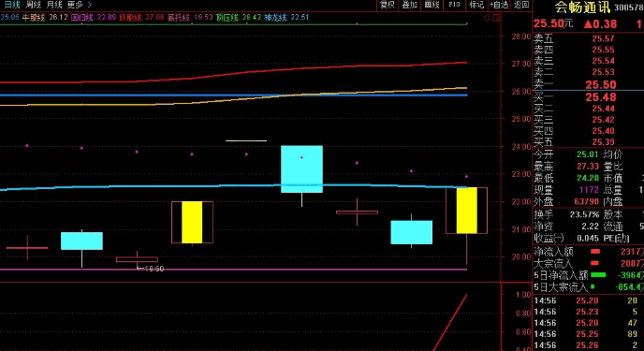Viewport: 644px width, 351px height.
Task: Click the 买四 price 25.40
Action: coord(604,131)
